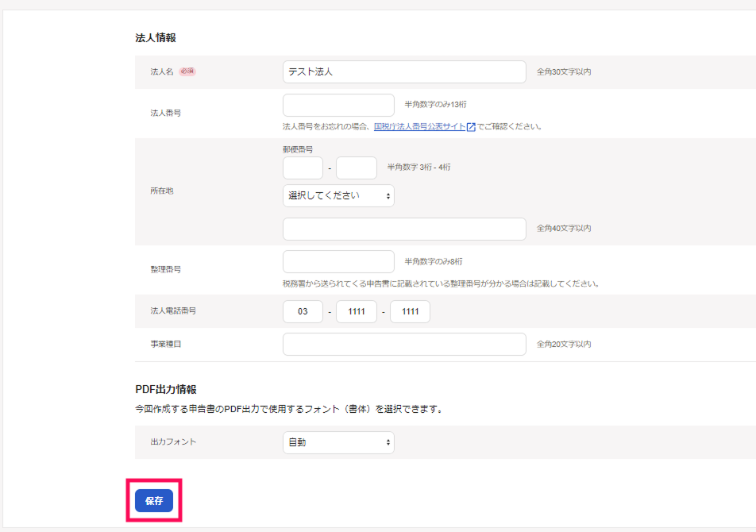
Task: Click the 所在地 row label
Action: (161, 191)
